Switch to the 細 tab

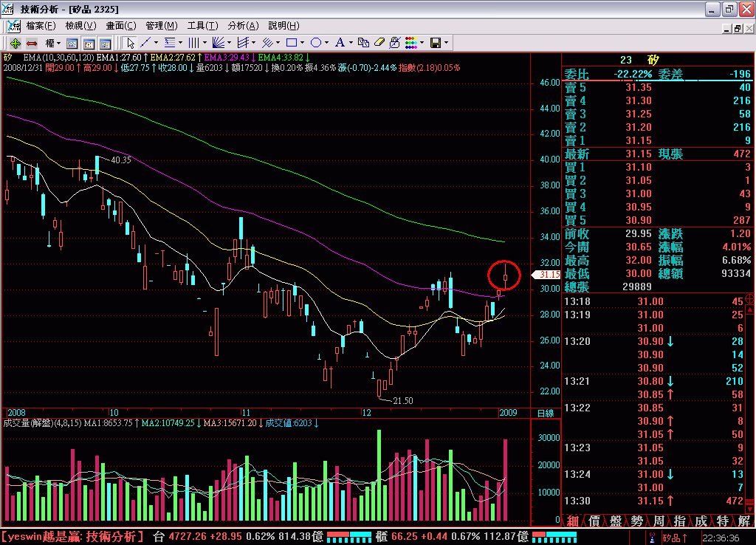coord(572,521)
